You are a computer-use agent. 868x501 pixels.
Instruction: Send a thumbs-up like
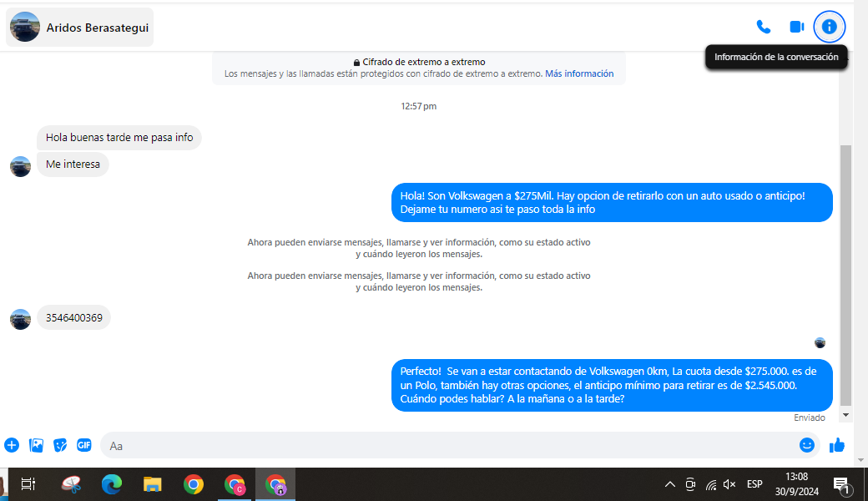tap(837, 445)
